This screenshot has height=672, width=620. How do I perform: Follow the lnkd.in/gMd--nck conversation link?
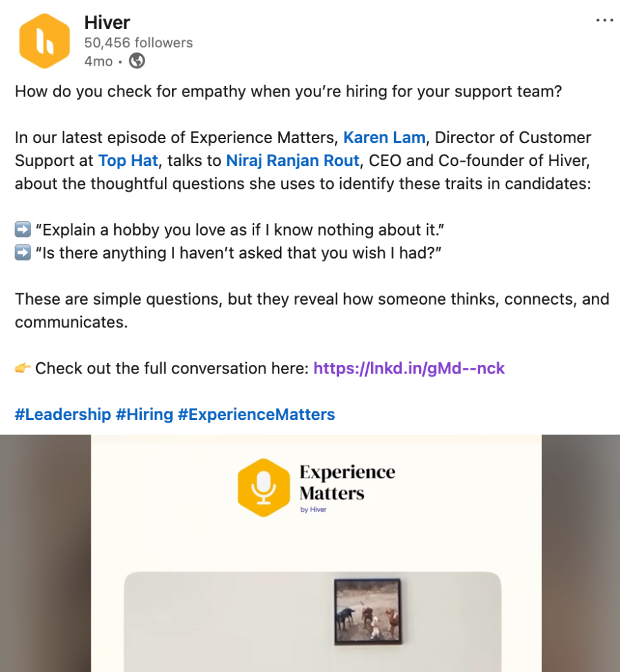[409, 368]
